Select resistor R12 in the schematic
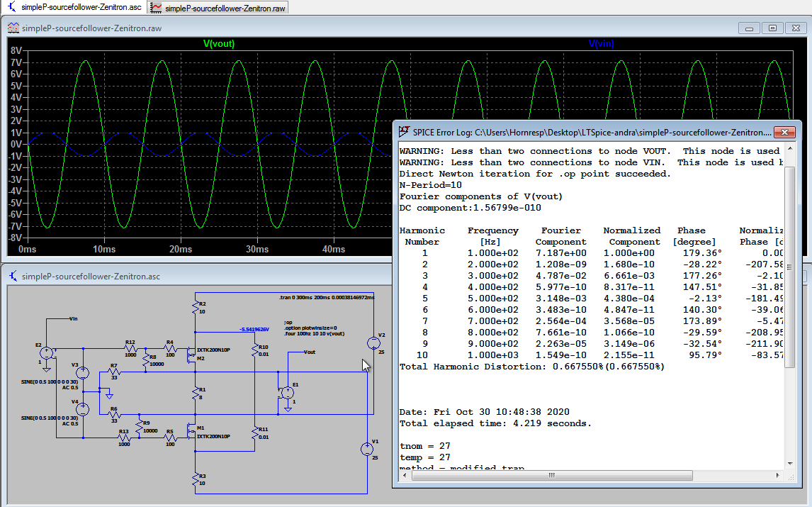812x507 pixels. tap(130, 349)
